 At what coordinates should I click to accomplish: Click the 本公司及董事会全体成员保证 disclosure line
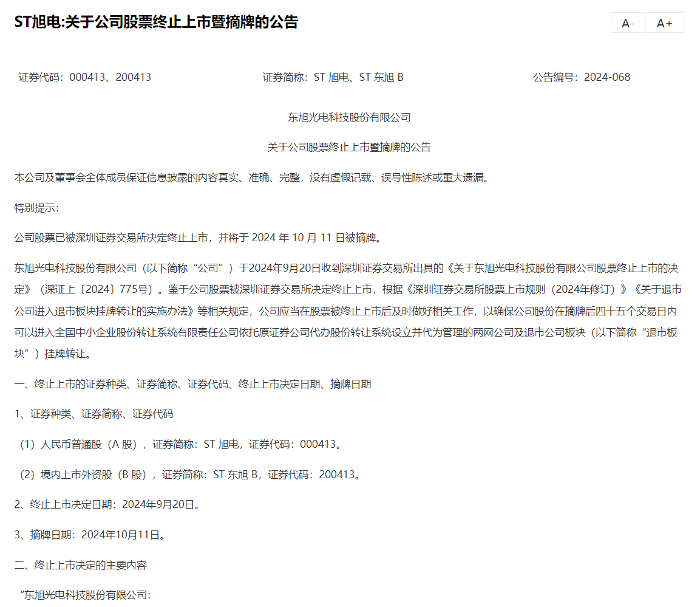tap(253, 178)
